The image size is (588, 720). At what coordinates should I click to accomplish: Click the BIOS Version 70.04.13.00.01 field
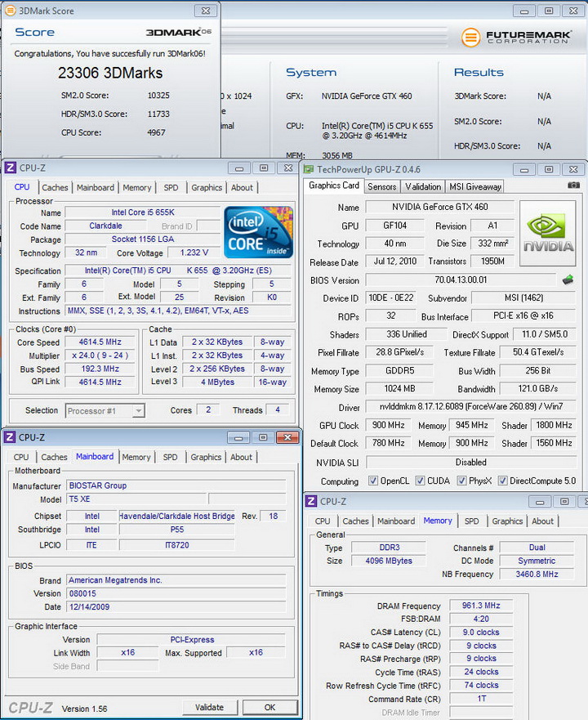(461, 280)
